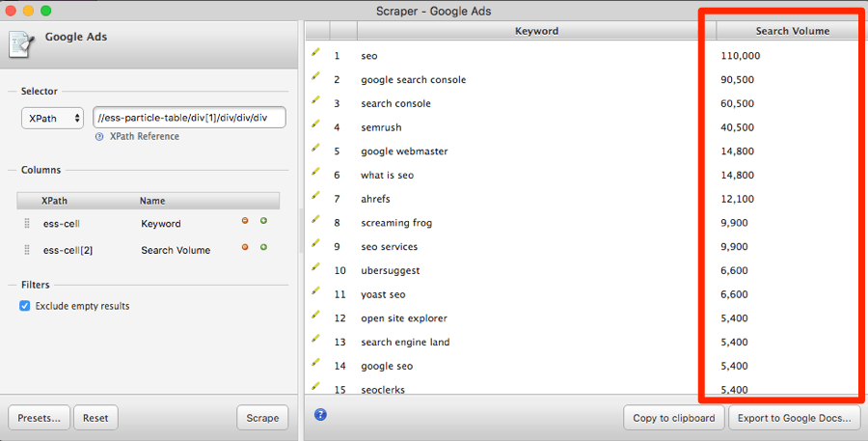
Task: Add a column after Keyword with the green plus icon
Action: [x=263, y=221]
